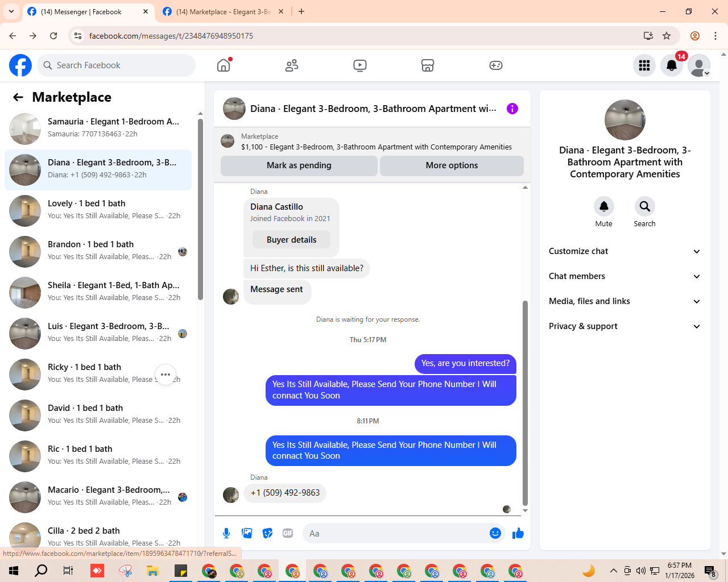This screenshot has height=582, width=728.
Task: Open Cilla 2 bed 2 bath conversation
Action: 98,535
